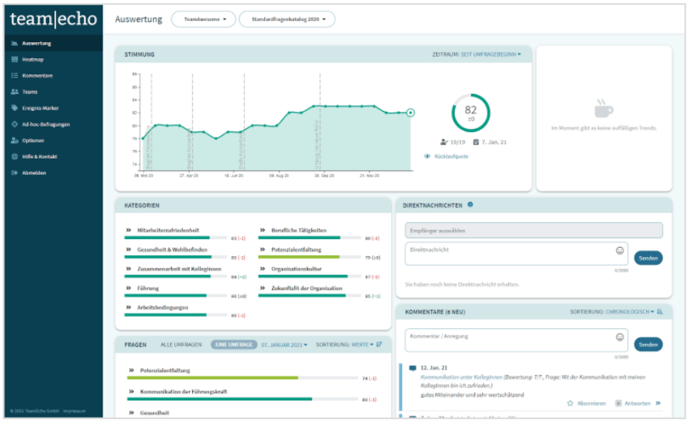Image resolution: width=688 pixels, height=423 pixels.
Task: Click the Teams people icon
Action: 14,92
